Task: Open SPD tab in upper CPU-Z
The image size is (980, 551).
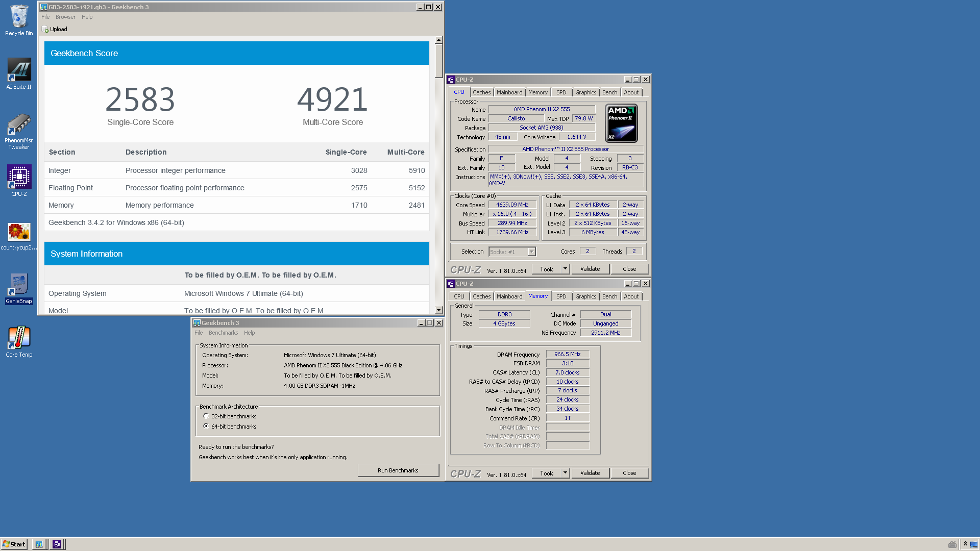Action: tap(561, 92)
